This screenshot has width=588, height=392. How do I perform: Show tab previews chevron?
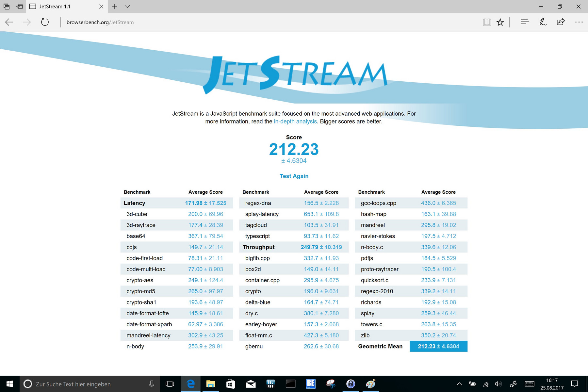pos(127,7)
